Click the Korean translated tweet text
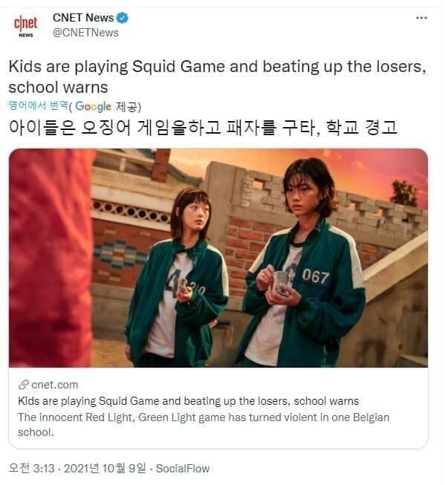The width and height of the screenshot is (448, 485). [x=203, y=127]
